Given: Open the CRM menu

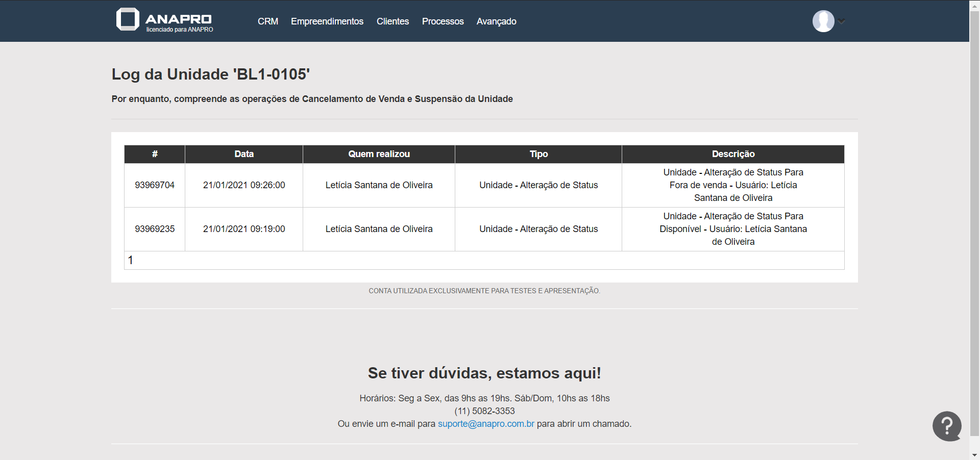Looking at the screenshot, I should click(x=267, y=21).
